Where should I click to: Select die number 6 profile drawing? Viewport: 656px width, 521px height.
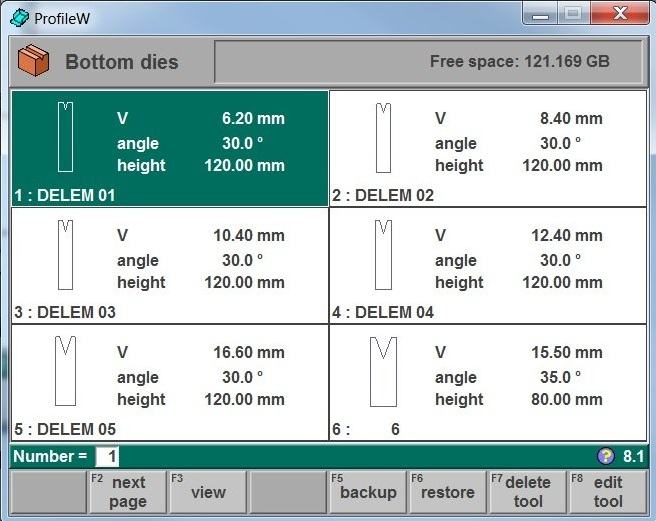tap(383, 372)
